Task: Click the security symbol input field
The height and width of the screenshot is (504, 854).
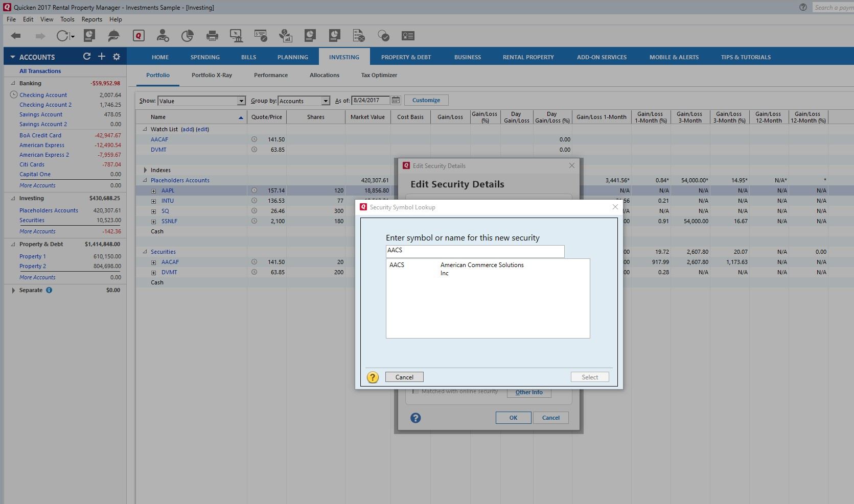Action: click(x=475, y=251)
